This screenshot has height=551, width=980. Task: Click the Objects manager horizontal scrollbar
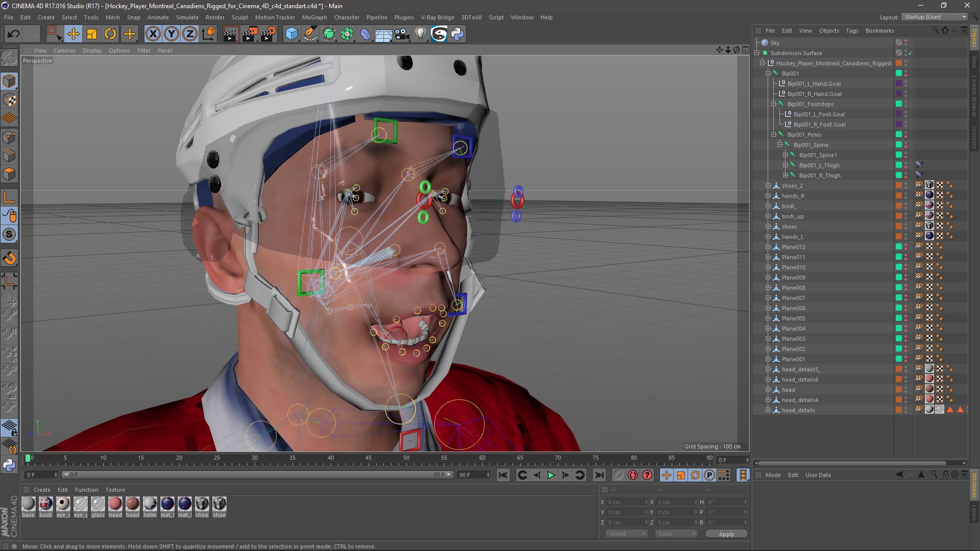pyautogui.click(x=852, y=463)
